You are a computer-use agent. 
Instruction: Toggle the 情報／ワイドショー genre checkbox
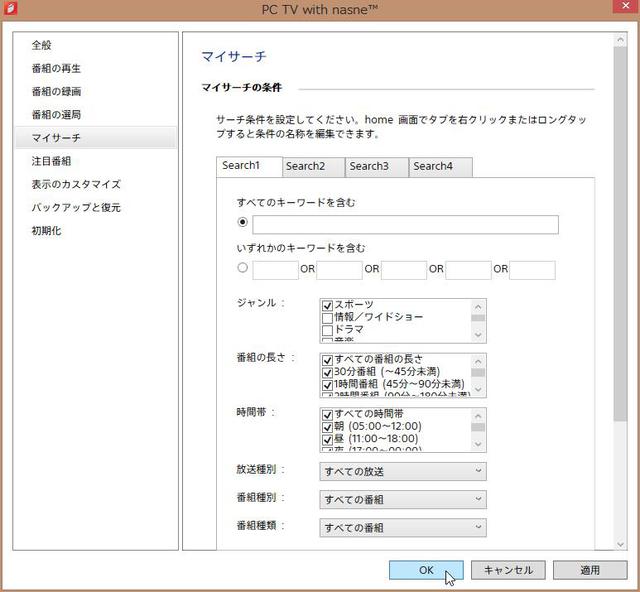pos(327,317)
